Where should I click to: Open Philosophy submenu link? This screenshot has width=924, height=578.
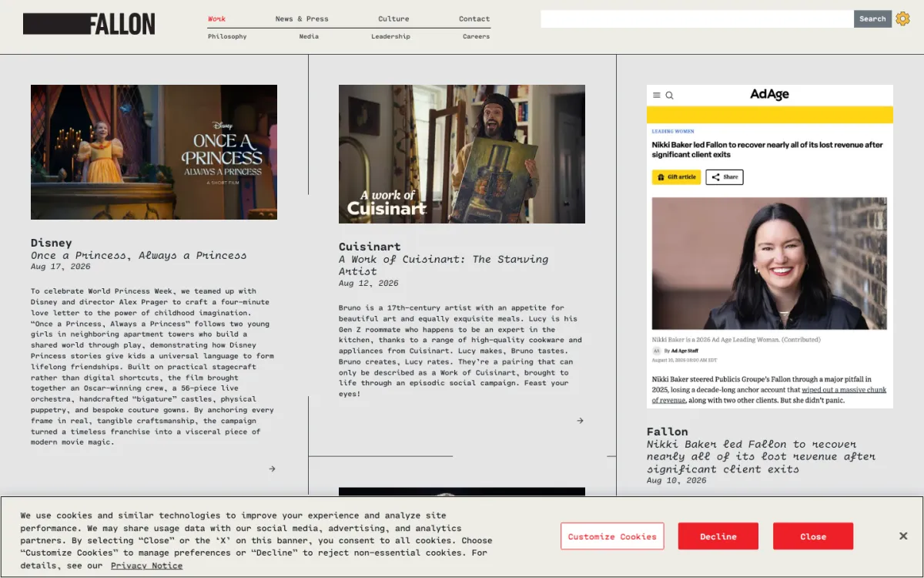(x=227, y=36)
